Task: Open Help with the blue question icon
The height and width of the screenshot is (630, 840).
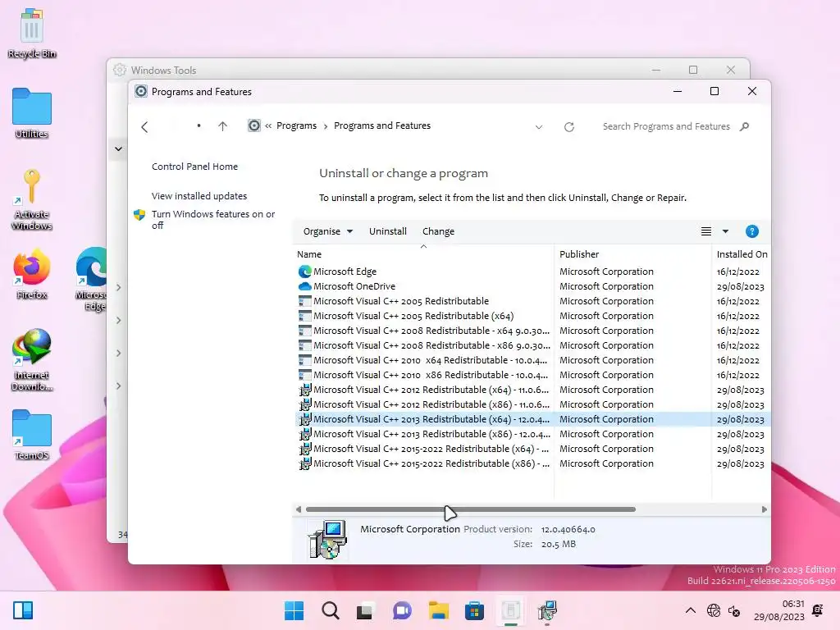Action: 751,231
